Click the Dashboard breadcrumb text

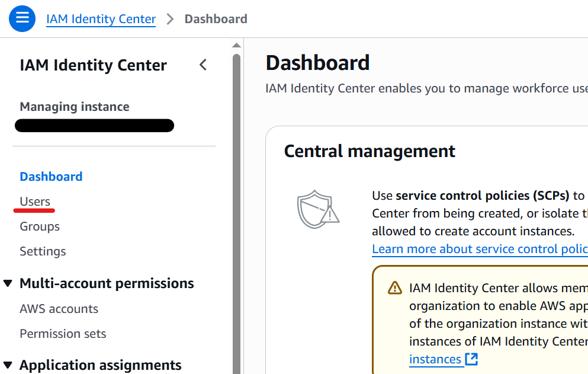tap(216, 19)
